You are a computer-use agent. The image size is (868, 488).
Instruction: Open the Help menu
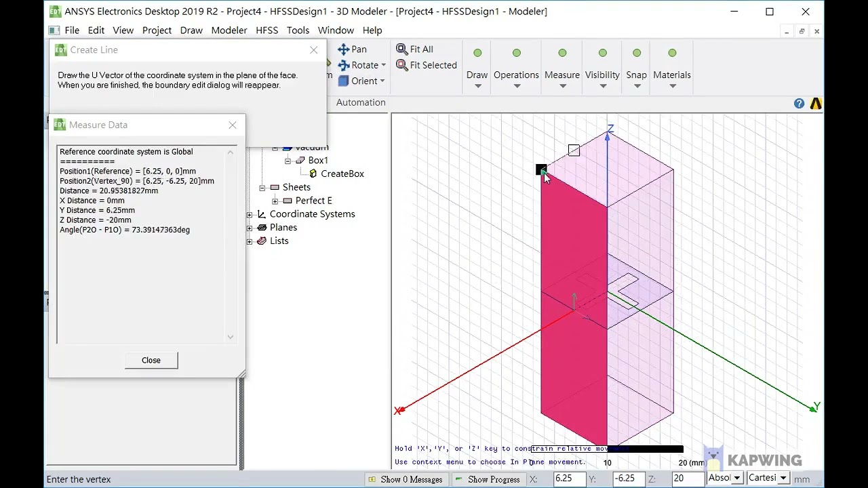coord(372,30)
